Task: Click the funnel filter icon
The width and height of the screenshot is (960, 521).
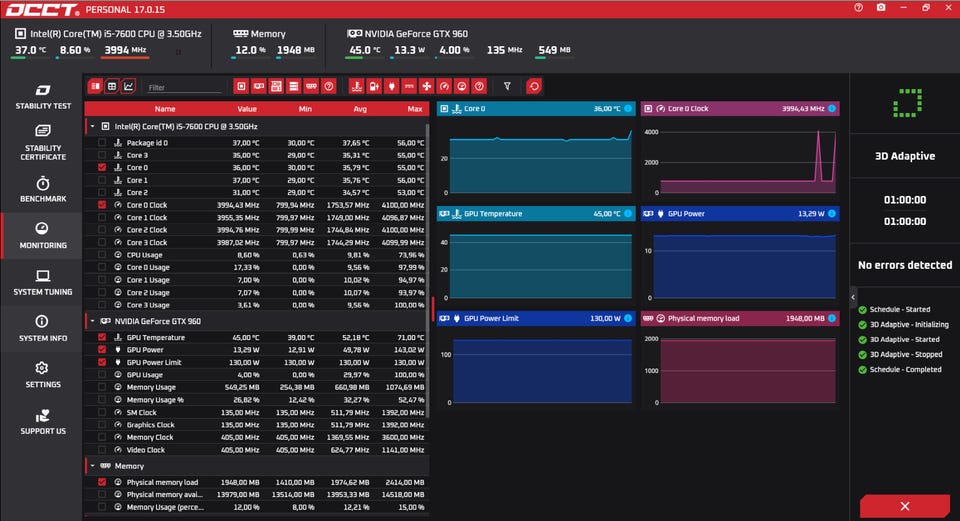Action: tap(508, 86)
